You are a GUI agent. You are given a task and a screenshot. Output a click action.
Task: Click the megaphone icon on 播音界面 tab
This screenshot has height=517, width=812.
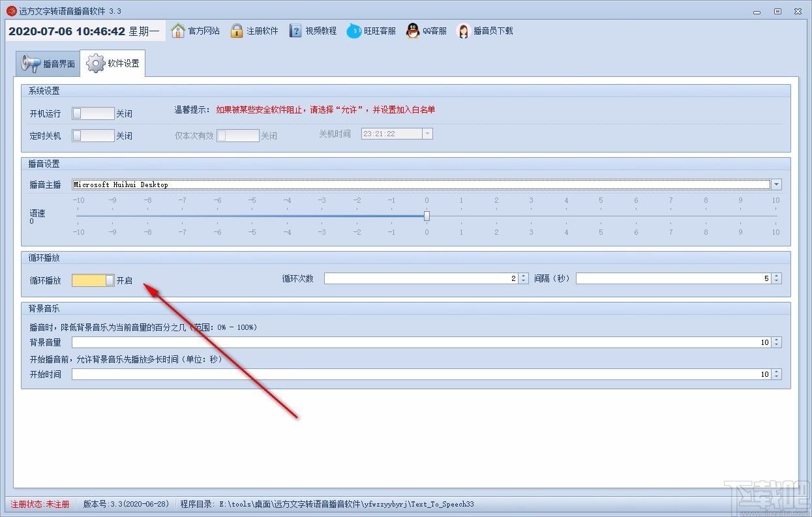pos(31,63)
